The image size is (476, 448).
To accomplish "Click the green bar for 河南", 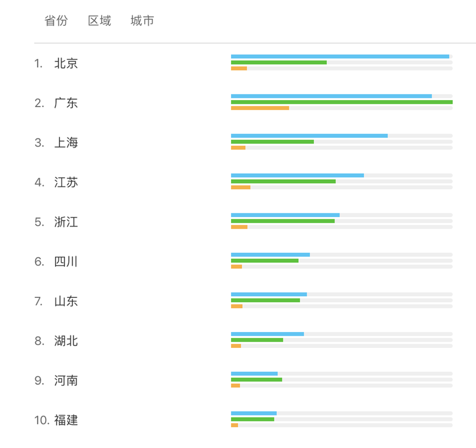I will pyautogui.click(x=256, y=379).
